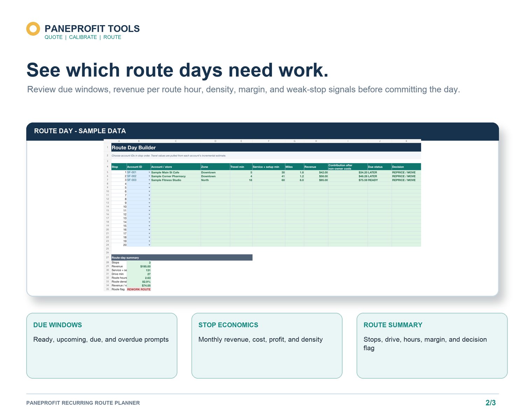Viewport: 525px width, 420px height.
Task: Select spreadsheet column letter C header
Action: (176, 141)
